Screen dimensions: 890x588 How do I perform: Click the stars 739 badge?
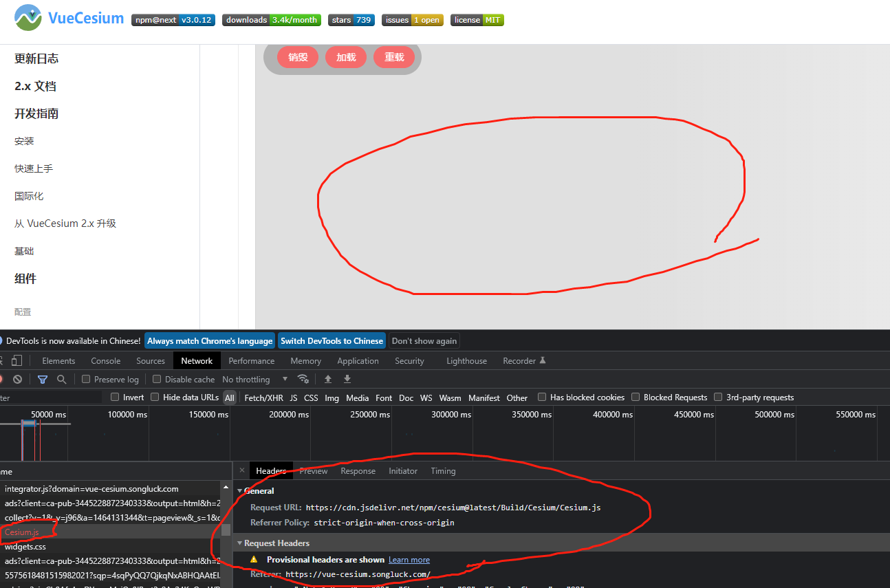[x=351, y=20]
